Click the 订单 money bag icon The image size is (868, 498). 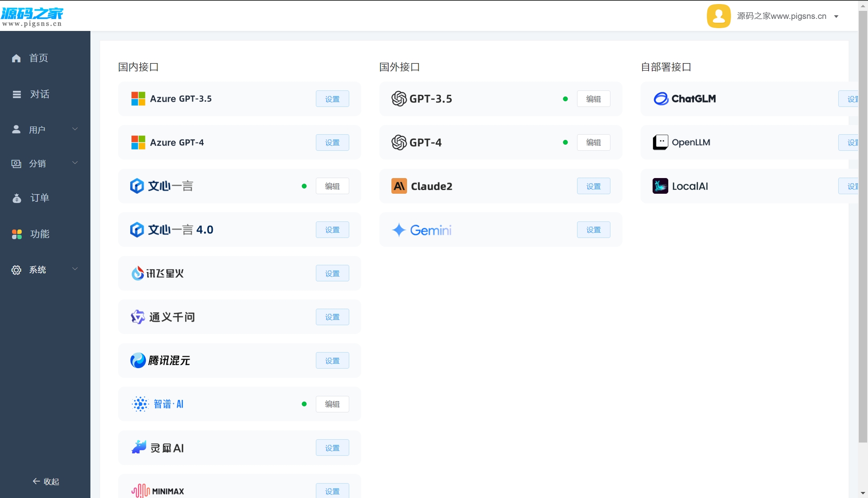pyautogui.click(x=16, y=198)
